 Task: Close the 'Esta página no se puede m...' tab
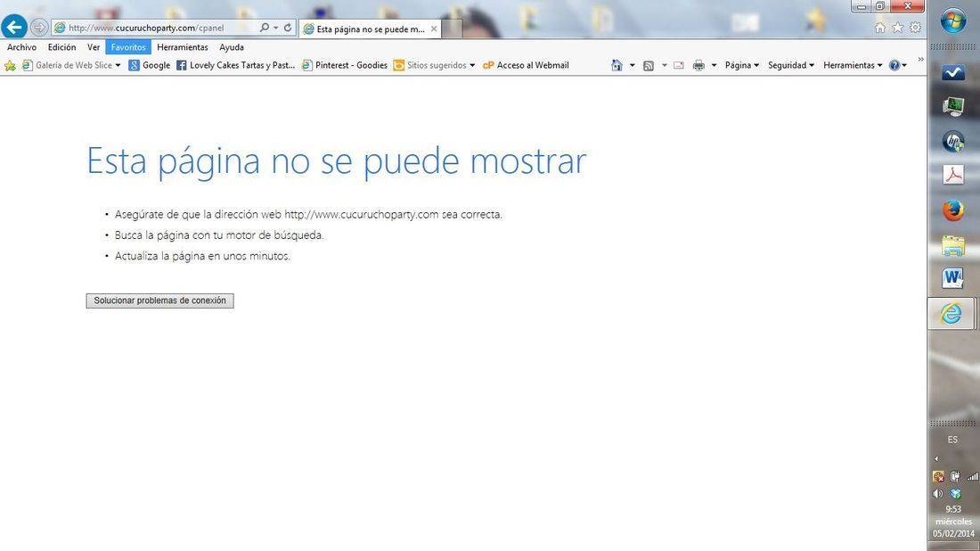[434, 29]
